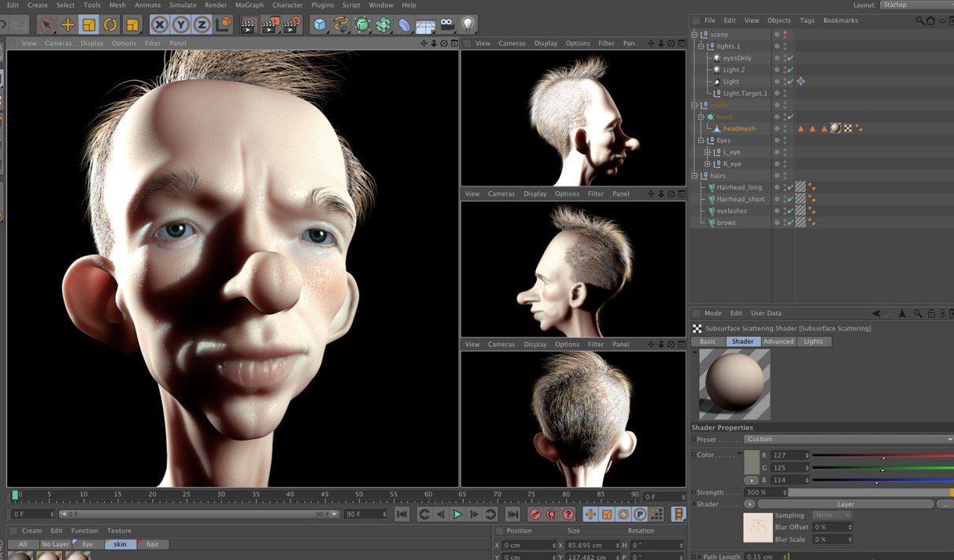This screenshot has height=560, width=954.
Task: Click the Object Manager home icon
Action: click(930, 20)
